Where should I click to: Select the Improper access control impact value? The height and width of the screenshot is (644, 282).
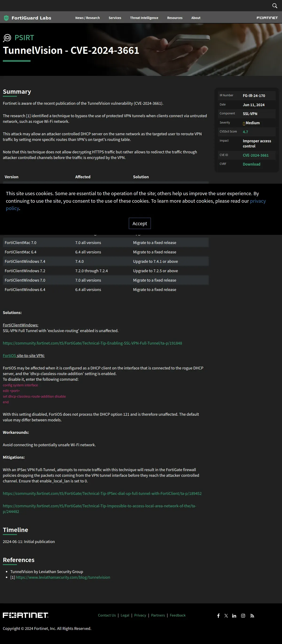[257, 144]
